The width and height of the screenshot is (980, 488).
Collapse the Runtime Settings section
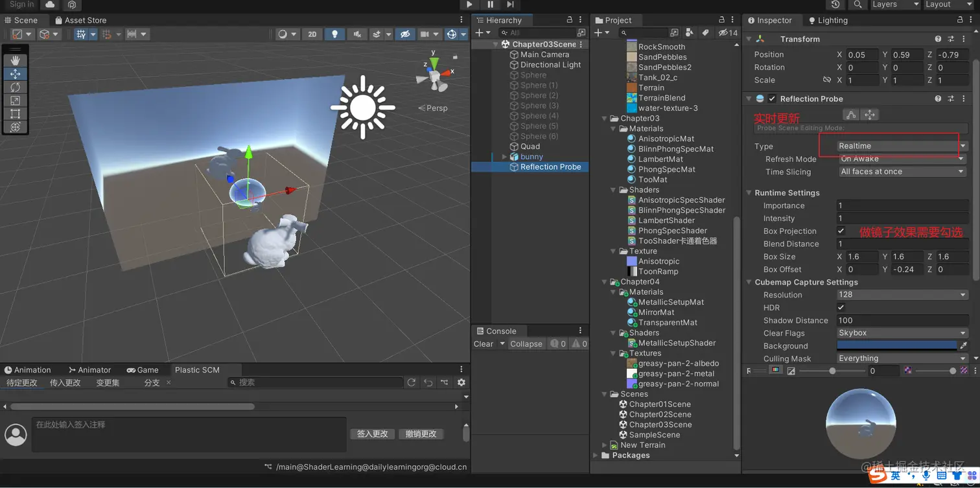749,193
